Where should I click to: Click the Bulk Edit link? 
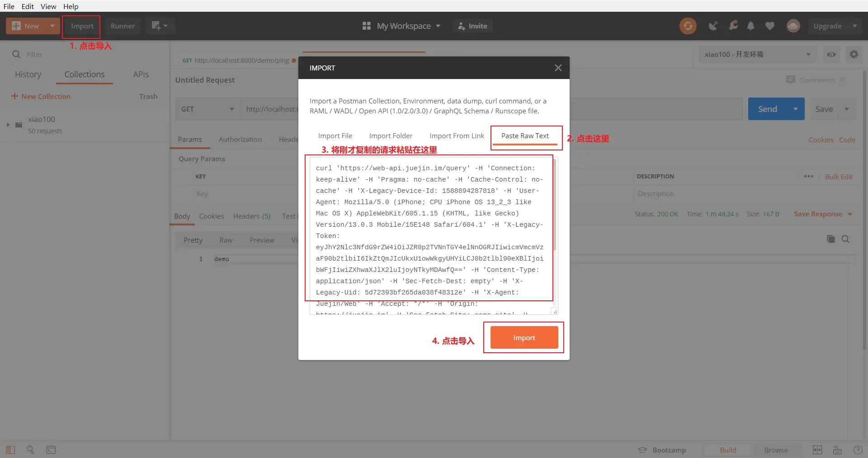click(839, 177)
